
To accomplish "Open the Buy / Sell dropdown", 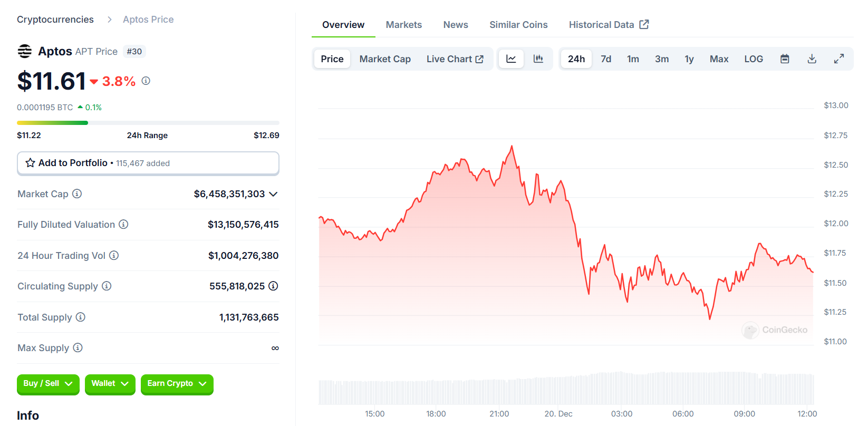I will 48,384.
